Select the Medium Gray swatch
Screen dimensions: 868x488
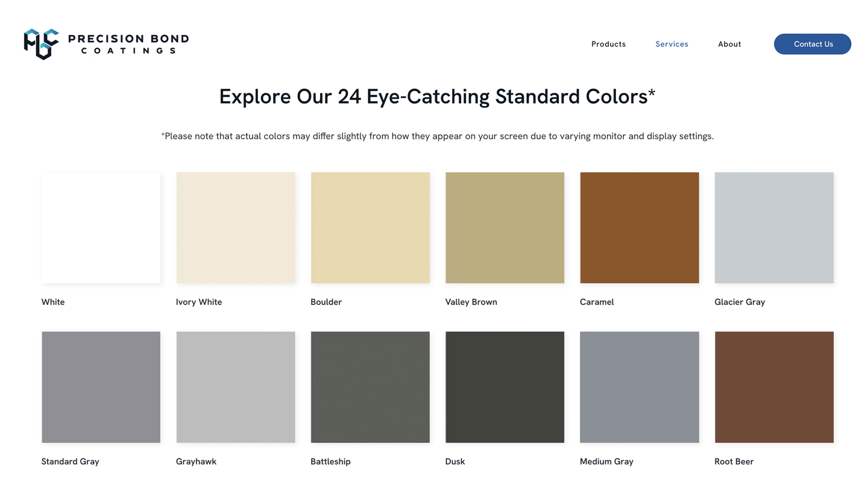(640, 387)
